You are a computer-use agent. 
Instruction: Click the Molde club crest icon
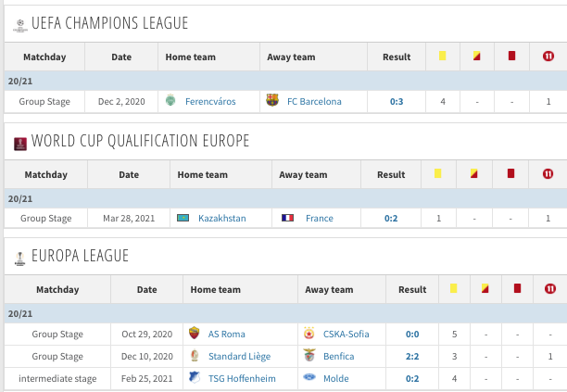309,377
